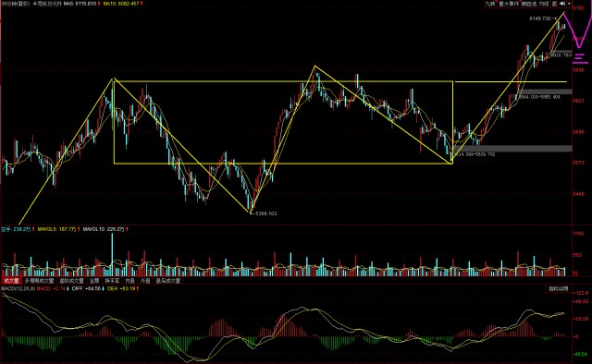
Task: Click the MAVOL5 volume average label
Action: click(x=56, y=229)
